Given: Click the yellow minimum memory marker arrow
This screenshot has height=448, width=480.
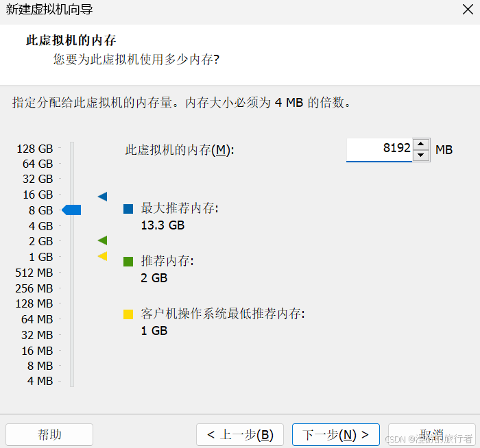Looking at the screenshot, I should click(103, 256).
